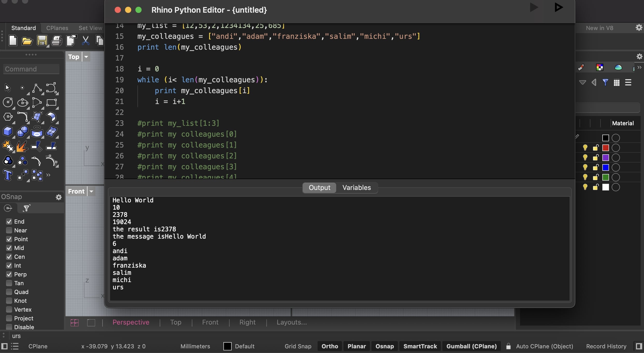Select the Box solid tool

(x=8, y=131)
